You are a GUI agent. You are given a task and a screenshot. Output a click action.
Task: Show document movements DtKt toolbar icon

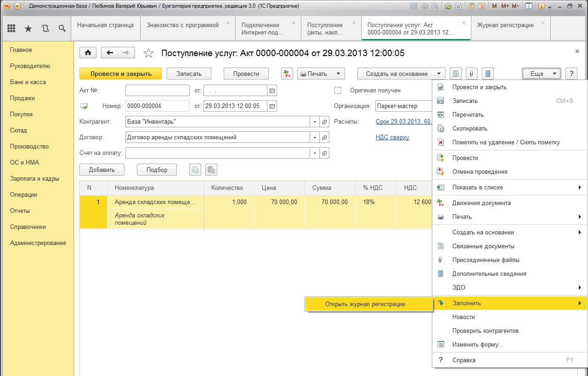pos(287,74)
